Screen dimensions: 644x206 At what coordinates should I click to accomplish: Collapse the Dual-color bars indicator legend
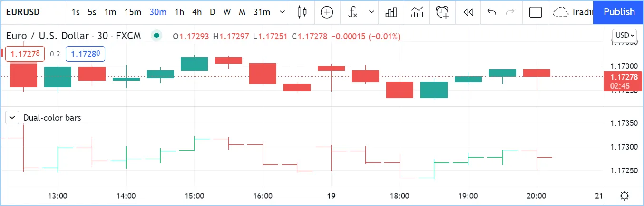12,118
